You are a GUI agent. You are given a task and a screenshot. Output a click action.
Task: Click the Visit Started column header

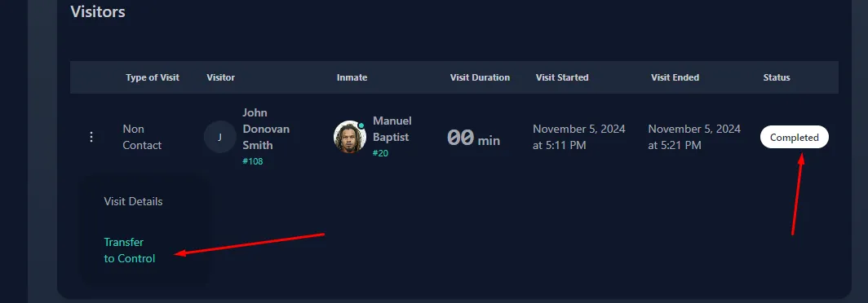pyautogui.click(x=562, y=77)
